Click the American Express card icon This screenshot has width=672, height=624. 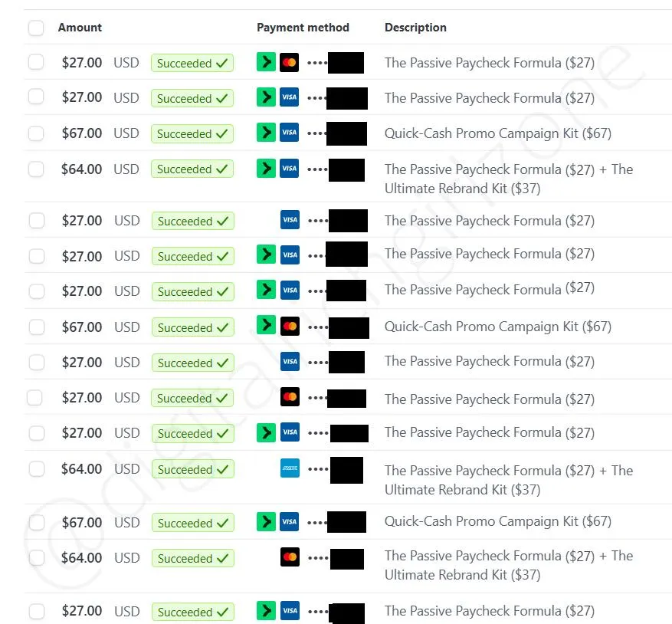point(290,468)
